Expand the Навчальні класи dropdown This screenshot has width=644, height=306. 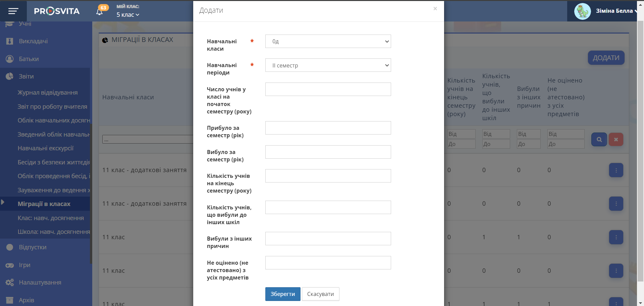(328, 42)
